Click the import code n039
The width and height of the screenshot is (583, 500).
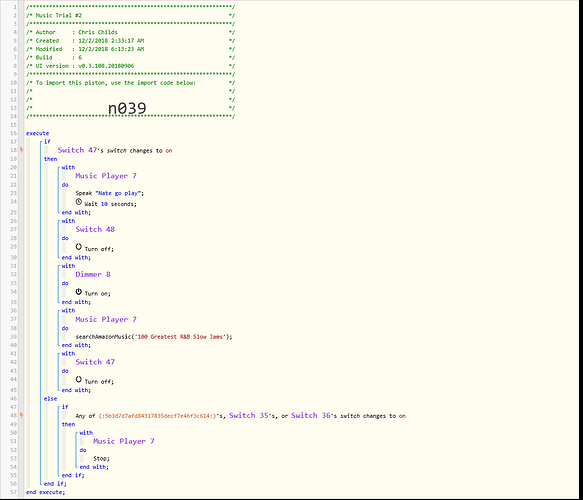(x=127, y=109)
